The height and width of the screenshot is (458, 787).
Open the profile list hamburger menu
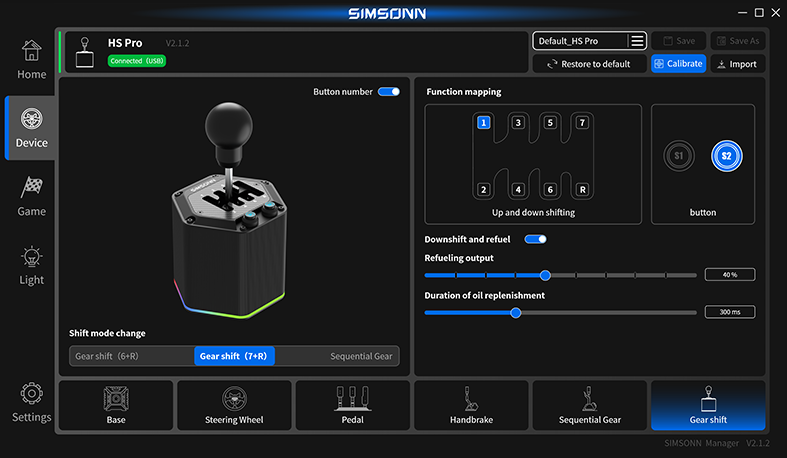(637, 41)
